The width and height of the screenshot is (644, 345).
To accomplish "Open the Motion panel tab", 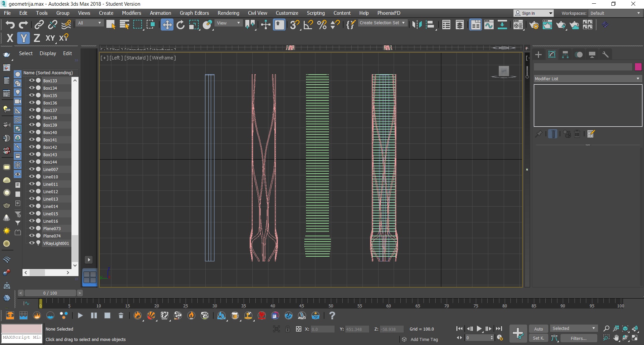I will tap(579, 54).
